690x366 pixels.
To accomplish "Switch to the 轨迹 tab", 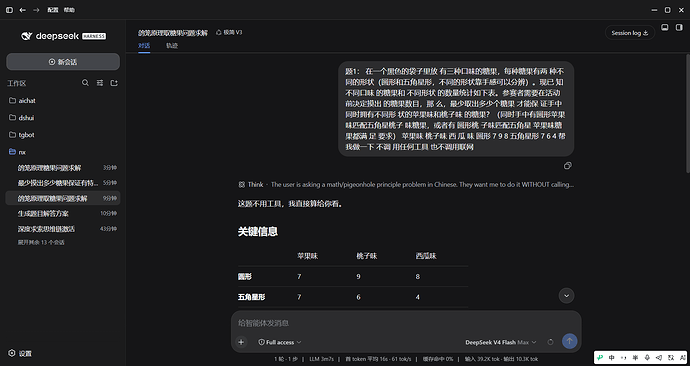I will tap(172, 45).
